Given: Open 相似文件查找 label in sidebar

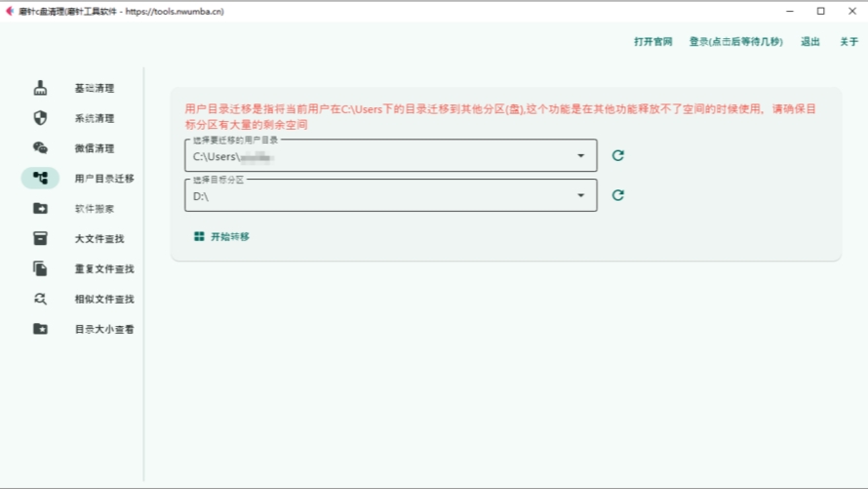Looking at the screenshot, I should pos(104,299).
